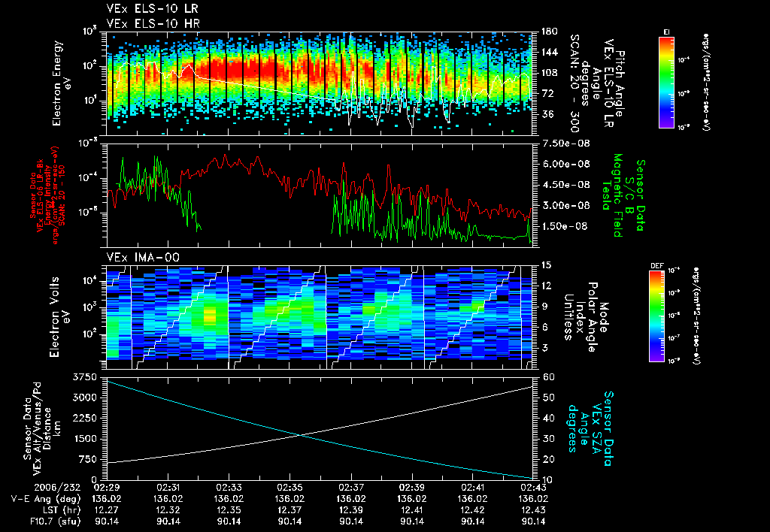The width and height of the screenshot is (770, 532).
Task: Click the 1.50e-08 magnetic field tick
Action: point(565,226)
